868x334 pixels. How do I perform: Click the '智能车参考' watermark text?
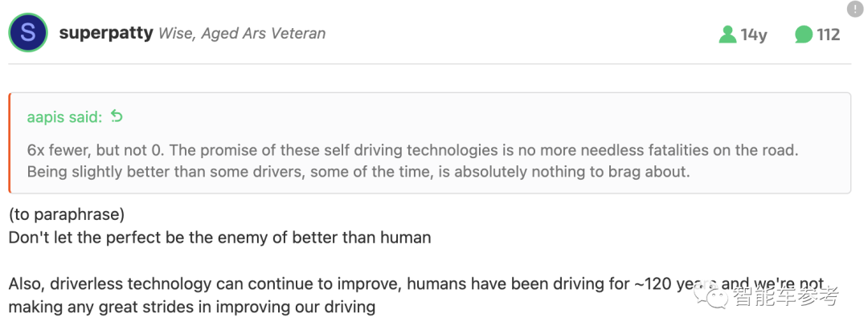pyautogui.click(x=786, y=296)
